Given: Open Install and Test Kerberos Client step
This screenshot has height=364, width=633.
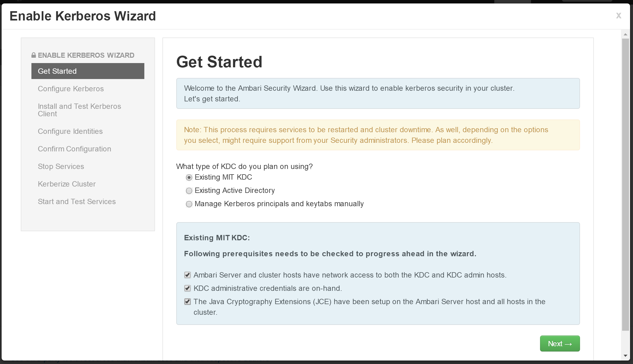Looking at the screenshot, I should 79,110.
